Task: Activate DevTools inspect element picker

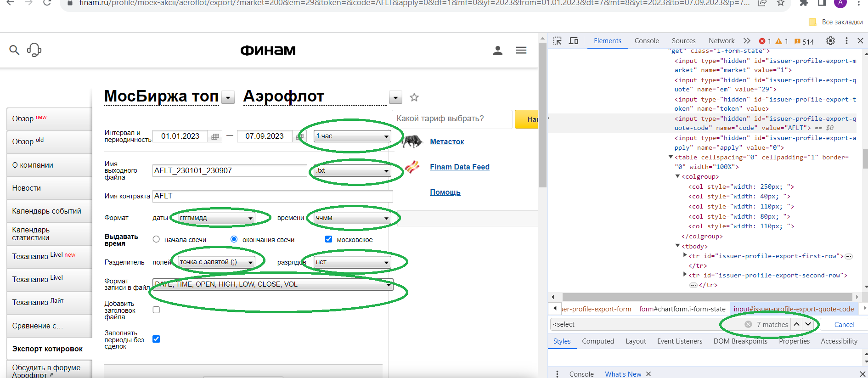Action: click(558, 41)
